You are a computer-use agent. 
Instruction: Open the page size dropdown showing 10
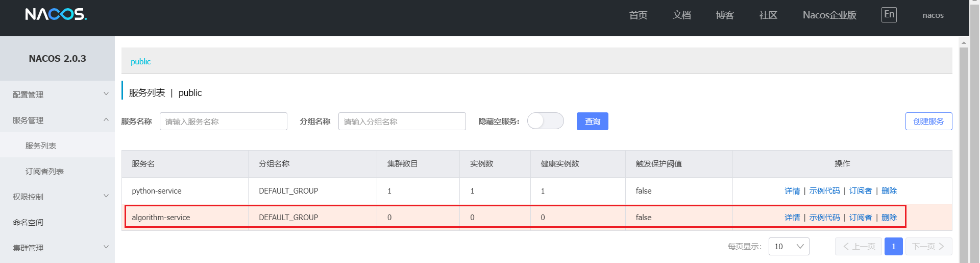pyautogui.click(x=789, y=247)
